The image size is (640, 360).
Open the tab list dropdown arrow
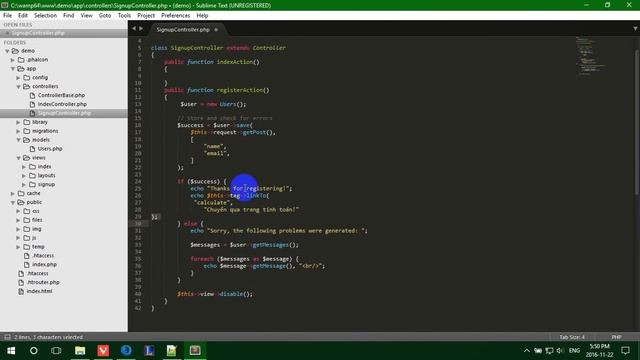point(635,29)
